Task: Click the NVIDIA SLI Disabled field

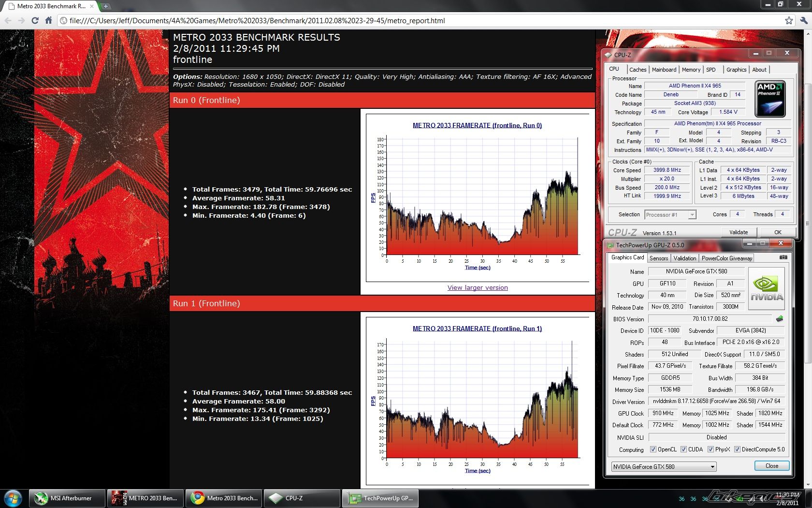Action: click(716, 437)
